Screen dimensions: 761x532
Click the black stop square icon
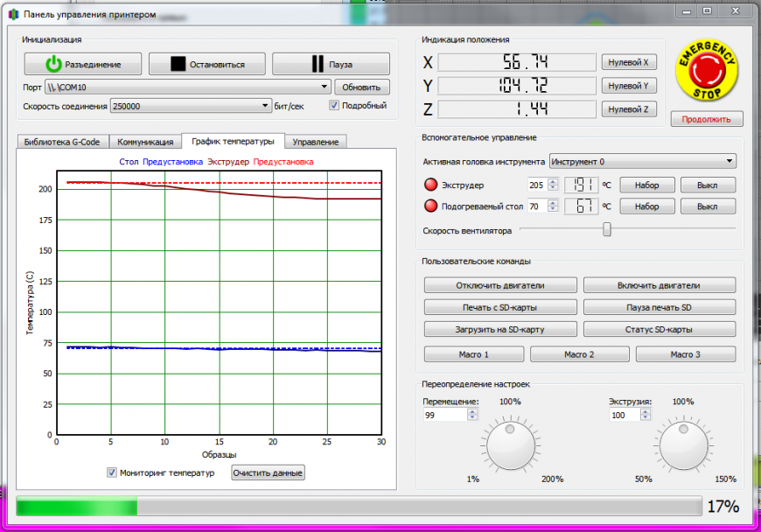[x=178, y=64]
